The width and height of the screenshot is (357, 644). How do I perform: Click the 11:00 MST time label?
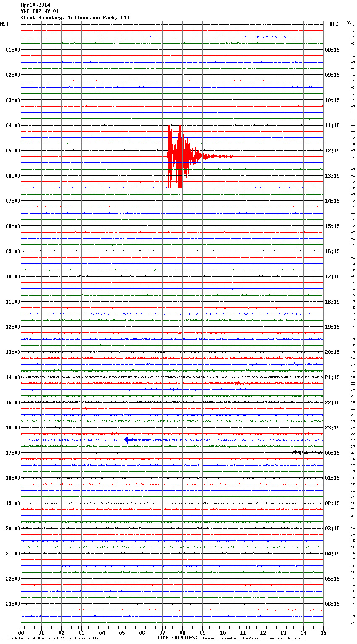pyautogui.click(x=13, y=302)
